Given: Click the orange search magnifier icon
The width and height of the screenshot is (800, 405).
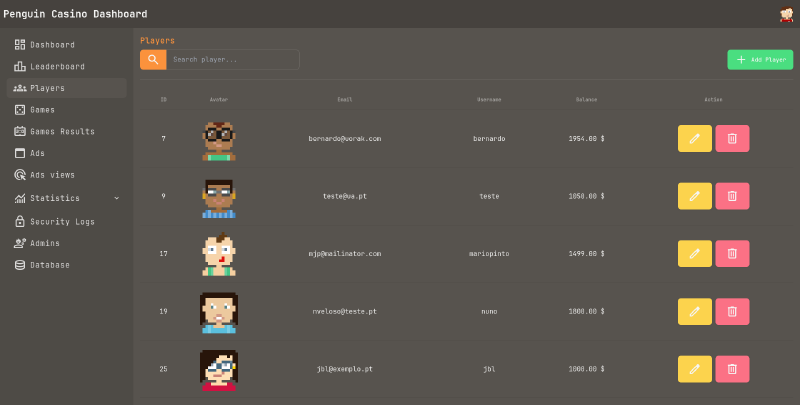Looking at the screenshot, I should click(x=153, y=60).
